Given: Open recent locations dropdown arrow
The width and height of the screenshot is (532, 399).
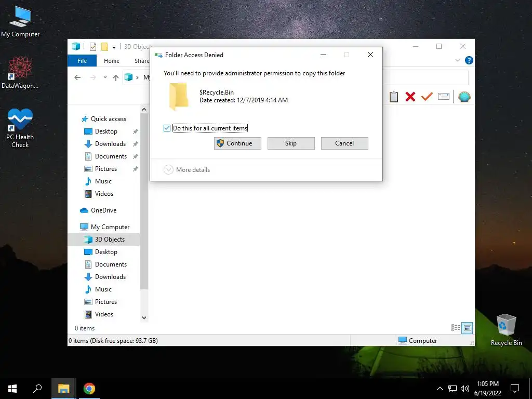Looking at the screenshot, I should (105, 77).
